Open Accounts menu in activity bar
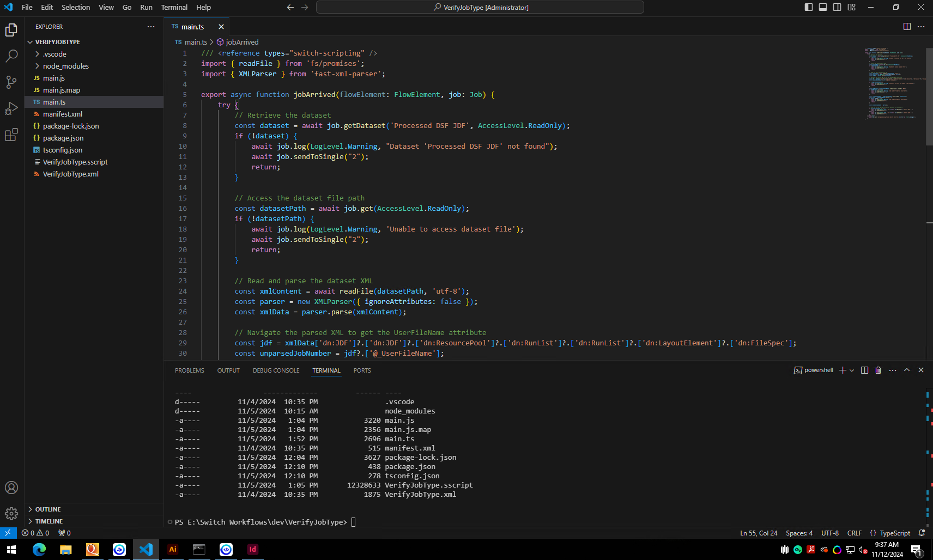933x560 pixels. click(x=11, y=488)
